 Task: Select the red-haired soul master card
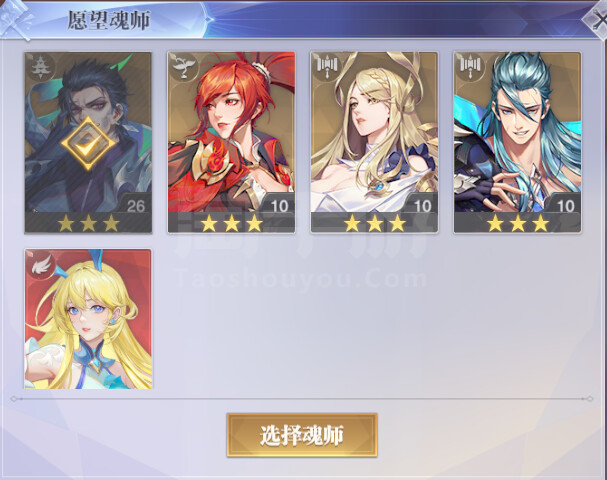tap(231, 142)
